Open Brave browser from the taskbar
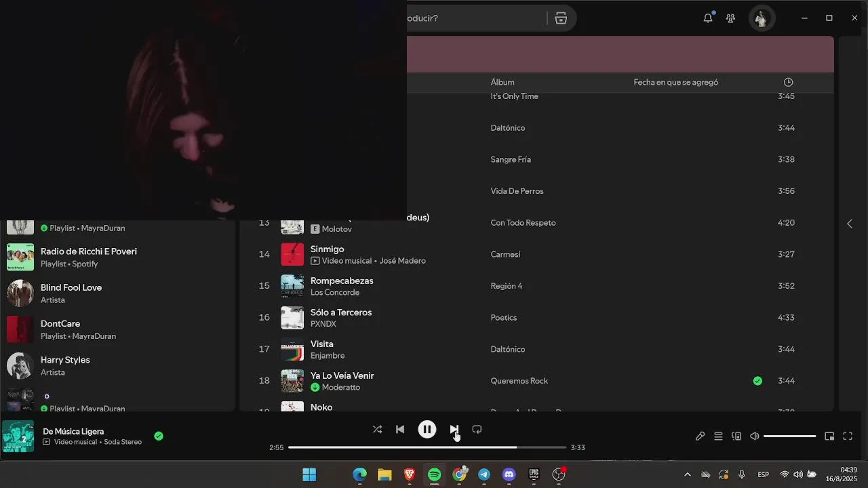Viewport: 868px width, 488px height. [x=410, y=474]
